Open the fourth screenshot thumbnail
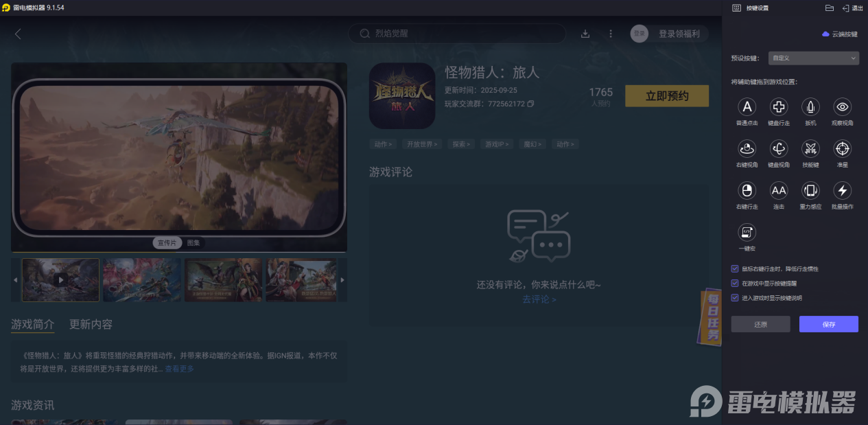Viewport: 868px width, 425px height. pyautogui.click(x=302, y=279)
